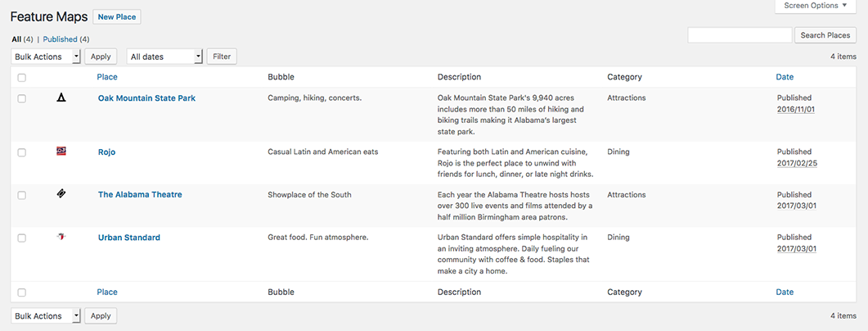Click the Oak Mountain State Park tent icon

[x=61, y=98]
